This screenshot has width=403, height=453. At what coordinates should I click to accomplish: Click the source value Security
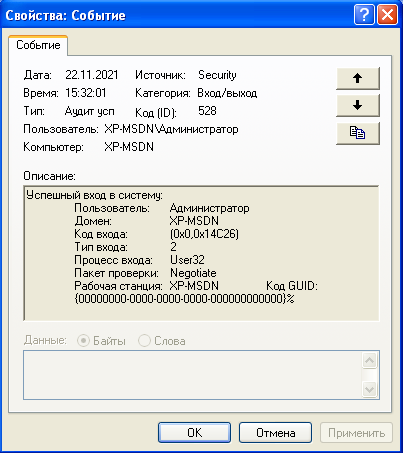point(217,75)
